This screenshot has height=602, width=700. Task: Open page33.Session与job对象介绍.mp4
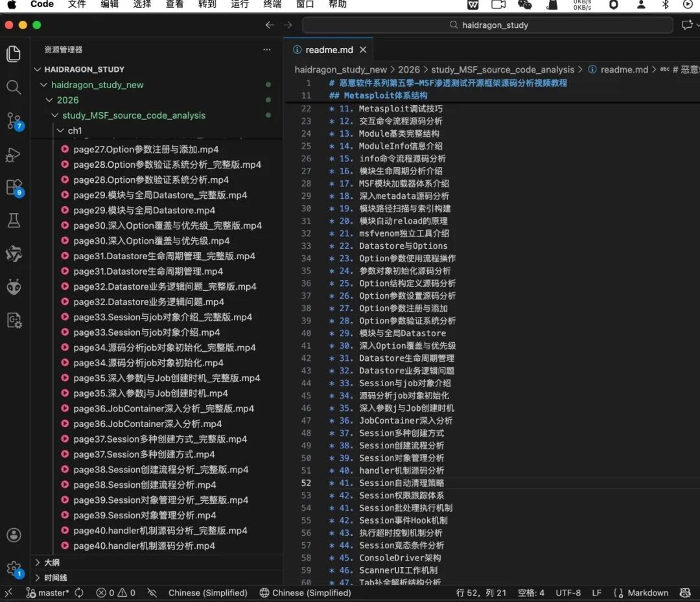coord(146,332)
